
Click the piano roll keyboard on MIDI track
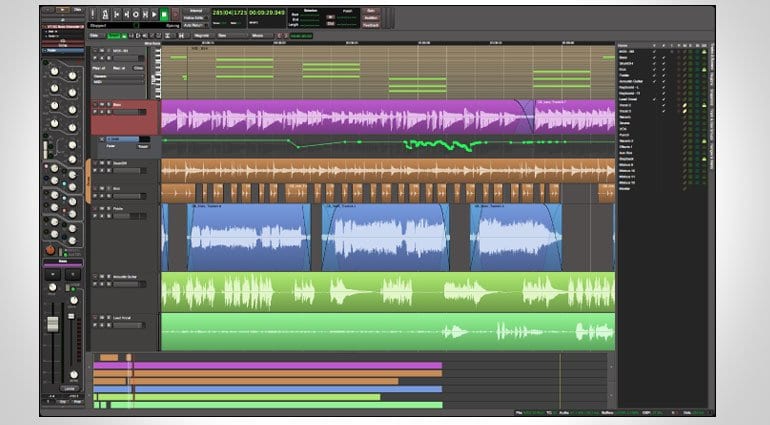point(156,73)
